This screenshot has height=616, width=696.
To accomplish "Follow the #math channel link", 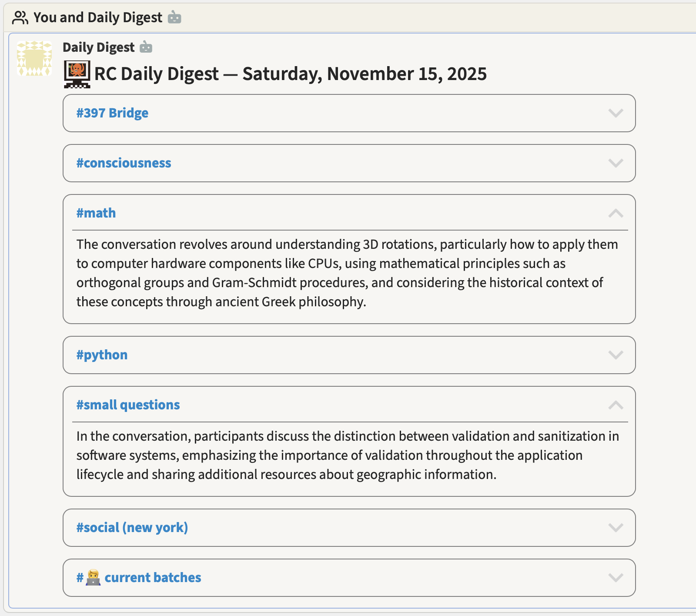I will coord(96,213).
